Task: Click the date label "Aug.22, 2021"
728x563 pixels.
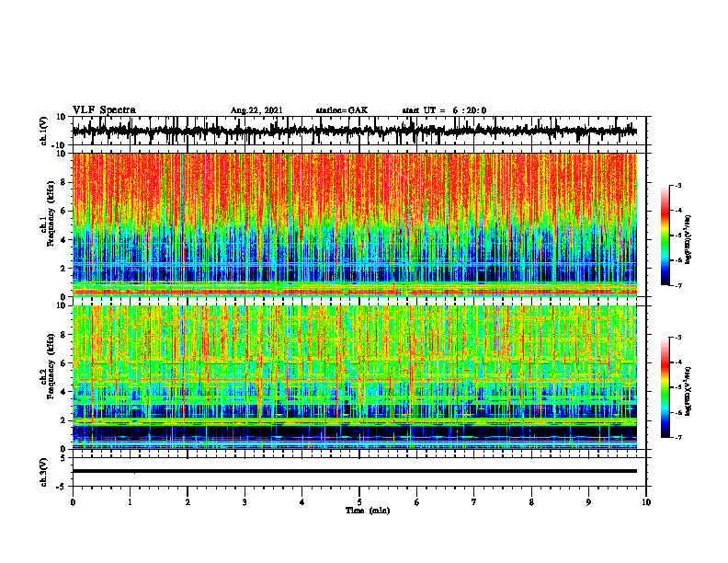Action: point(256,110)
